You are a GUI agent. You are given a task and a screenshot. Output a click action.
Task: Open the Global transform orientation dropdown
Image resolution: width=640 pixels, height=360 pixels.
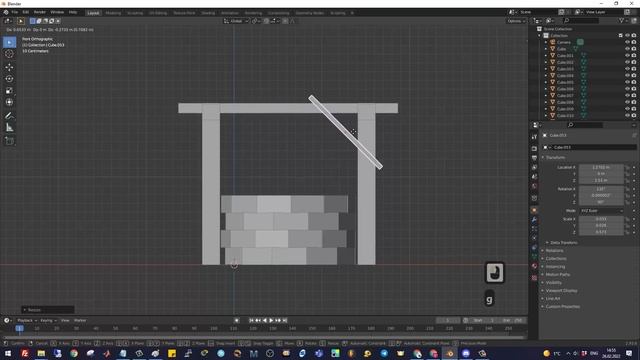tap(236, 21)
